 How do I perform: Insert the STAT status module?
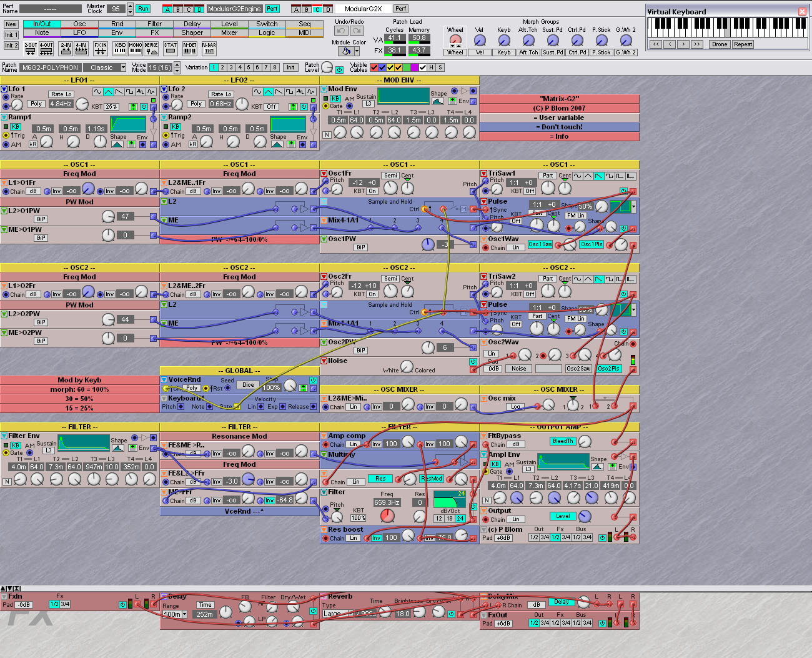pyautogui.click(x=171, y=48)
